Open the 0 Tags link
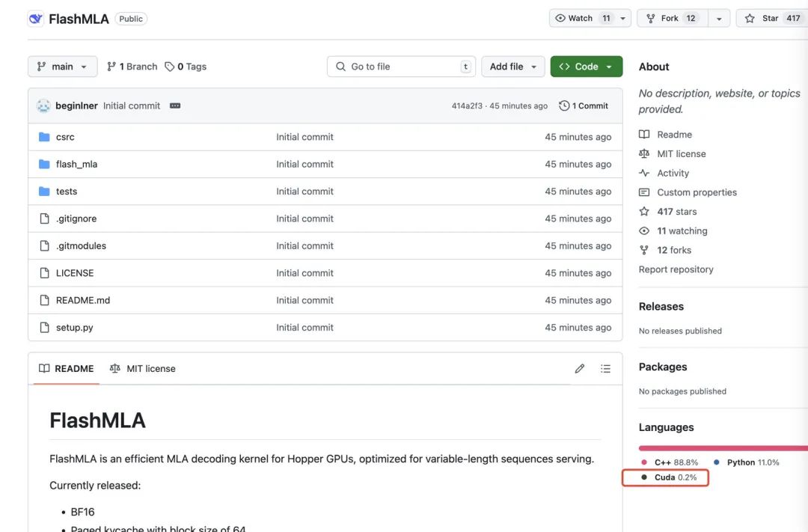Screen dimensions: 808x532 coord(186,67)
